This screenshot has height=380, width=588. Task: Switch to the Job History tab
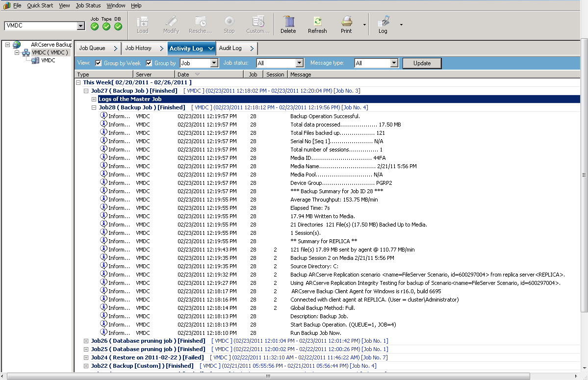click(x=144, y=48)
